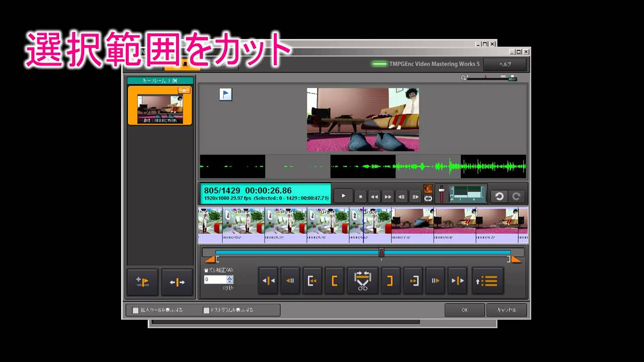Go to next keyframe arrow-bar button
The height and width of the screenshot is (362, 644).
click(x=457, y=281)
